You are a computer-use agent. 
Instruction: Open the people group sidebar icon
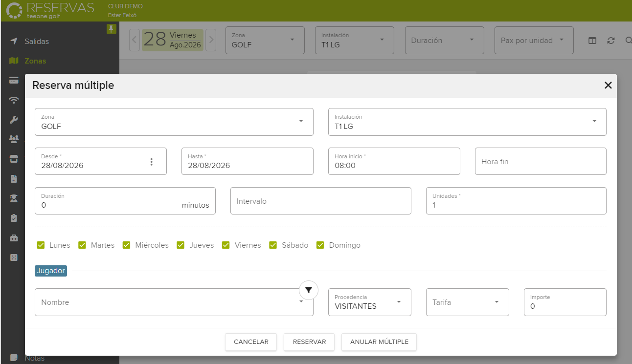coord(14,139)
